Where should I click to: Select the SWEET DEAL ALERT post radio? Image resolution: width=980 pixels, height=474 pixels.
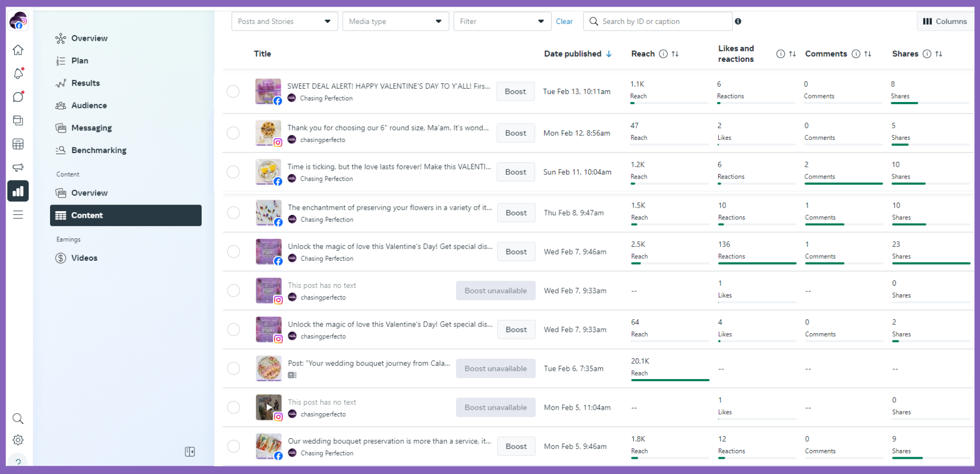233,91
